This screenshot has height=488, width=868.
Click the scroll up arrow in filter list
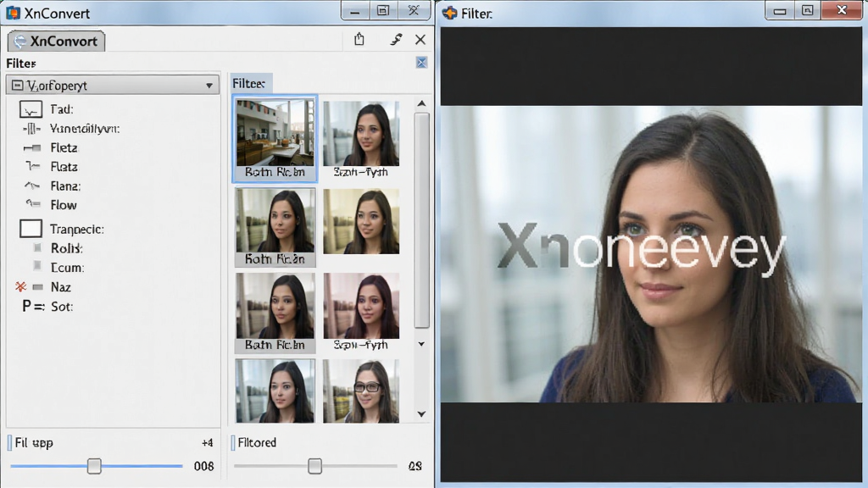click(x=421, y=103)
